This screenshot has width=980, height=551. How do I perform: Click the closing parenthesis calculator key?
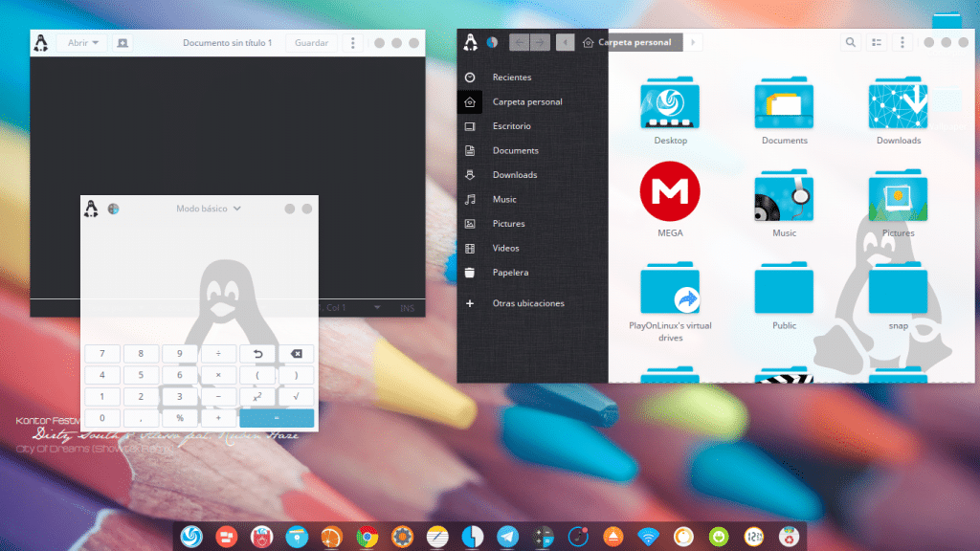(x=297, y=375)
